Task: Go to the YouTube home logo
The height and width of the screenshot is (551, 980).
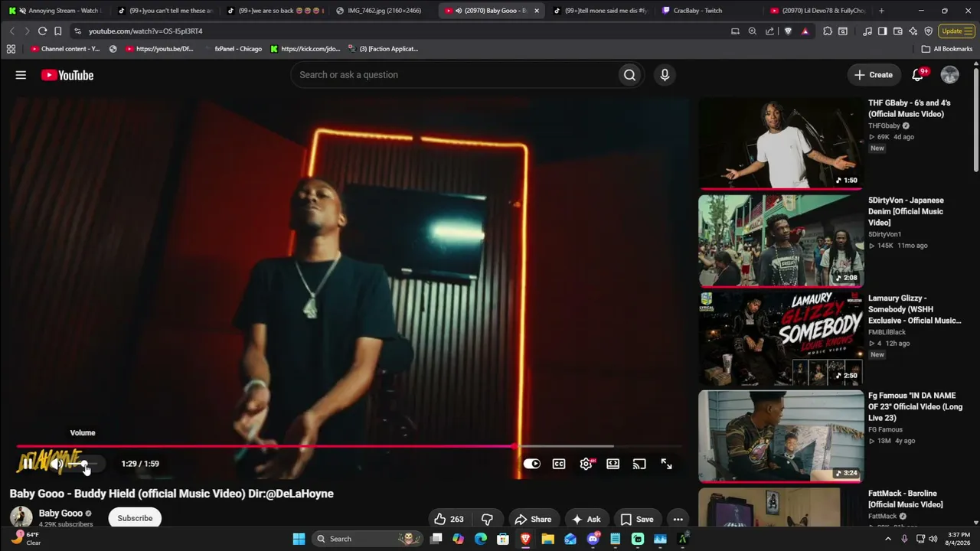Action: tap(67, 75)
